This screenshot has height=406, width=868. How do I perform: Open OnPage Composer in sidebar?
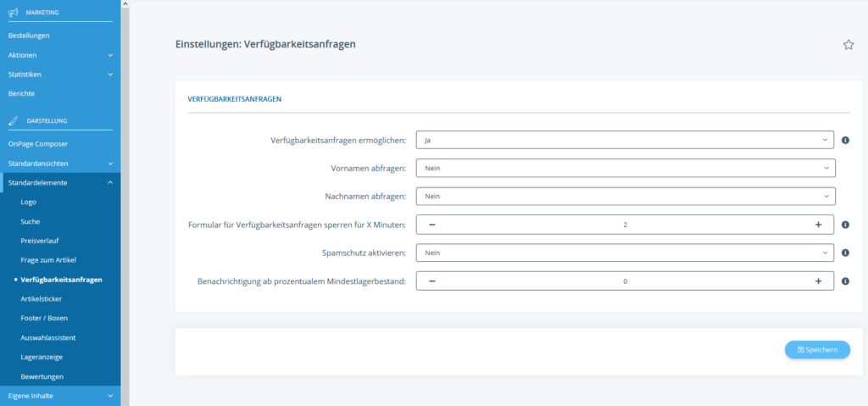click(x=38, y=144)
